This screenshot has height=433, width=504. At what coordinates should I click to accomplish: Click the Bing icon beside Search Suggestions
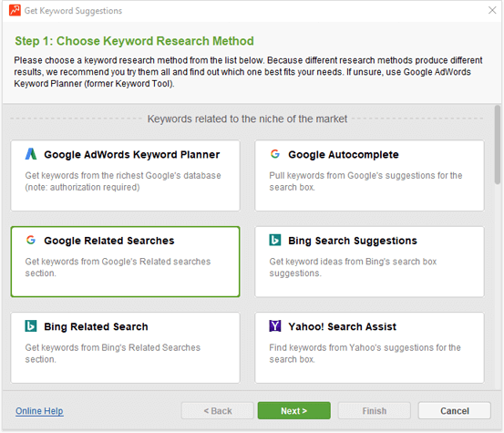tap(275, 240)
